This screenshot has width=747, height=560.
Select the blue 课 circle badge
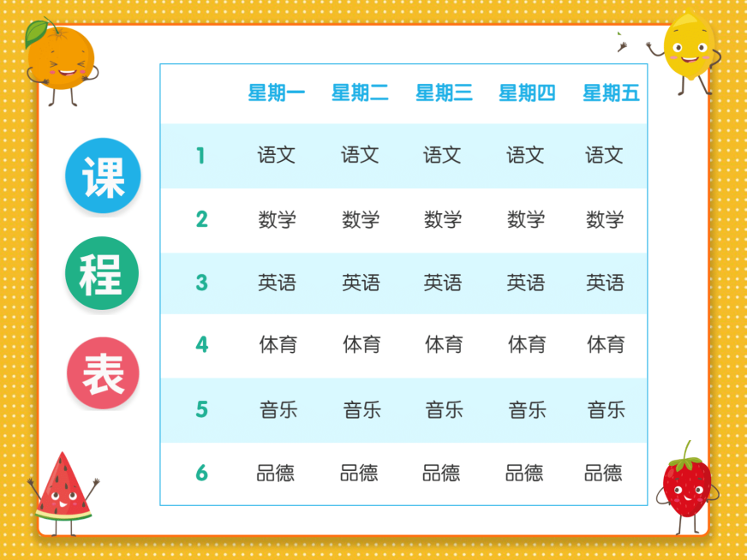[103, 174]
